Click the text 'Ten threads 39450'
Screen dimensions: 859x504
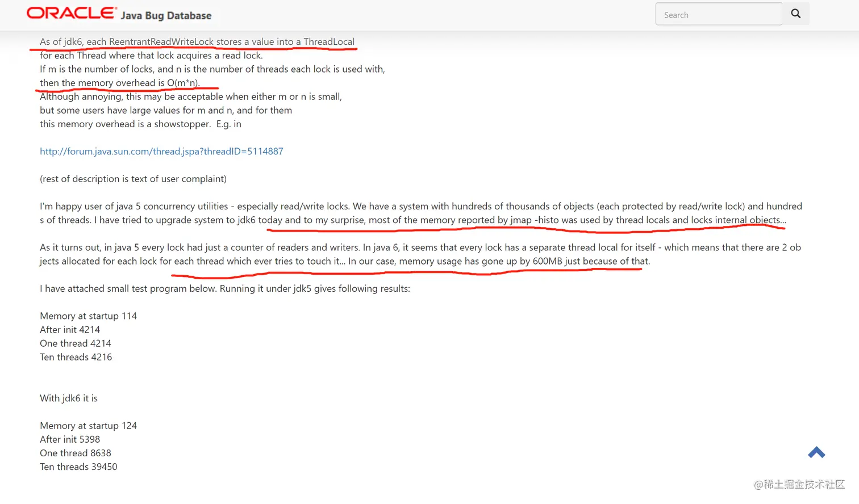[78, 466]
